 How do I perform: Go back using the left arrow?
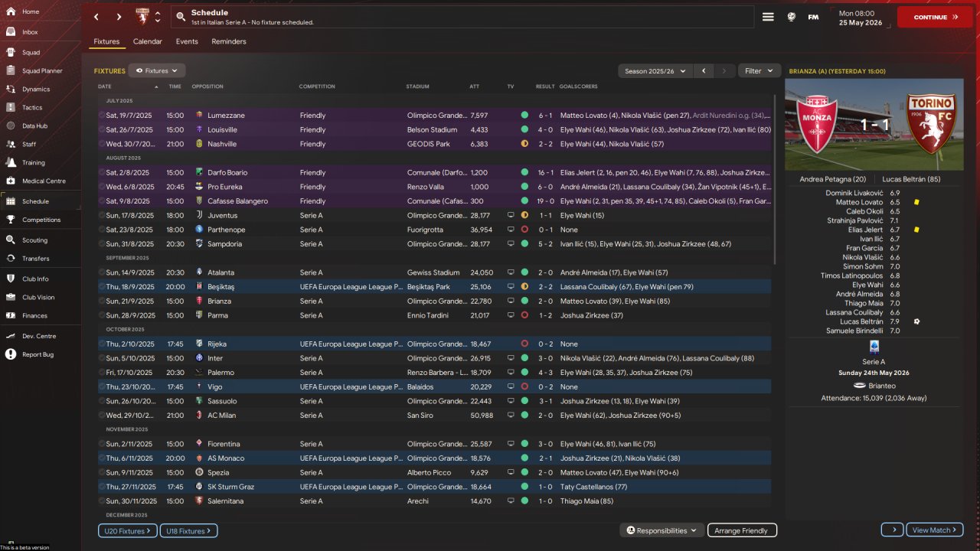pyautogui.click(x=96, y=17)
